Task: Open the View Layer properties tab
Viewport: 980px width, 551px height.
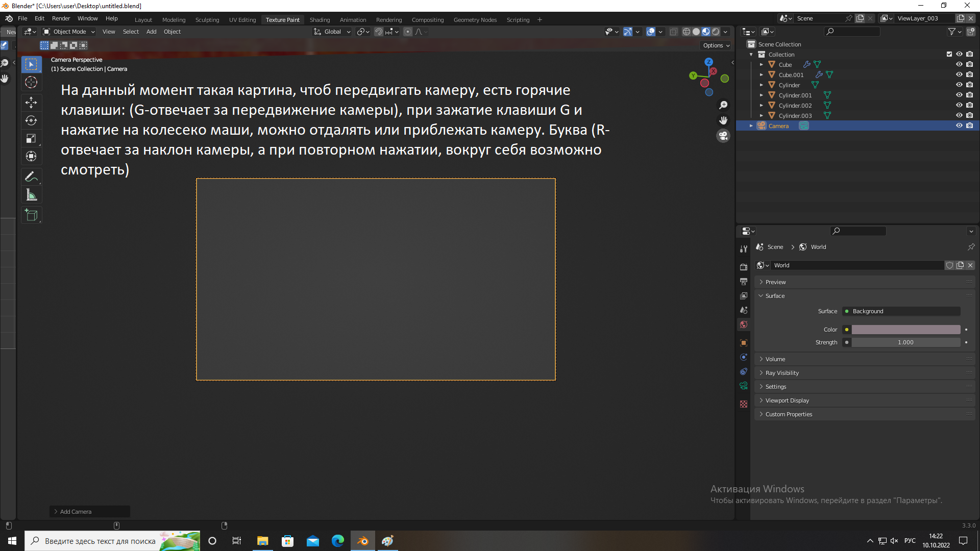Action: click(744, 295)
